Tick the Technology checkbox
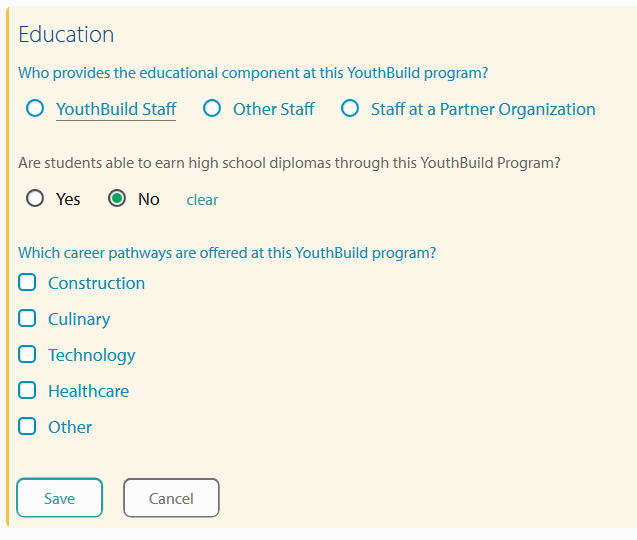 click(28, 355)
